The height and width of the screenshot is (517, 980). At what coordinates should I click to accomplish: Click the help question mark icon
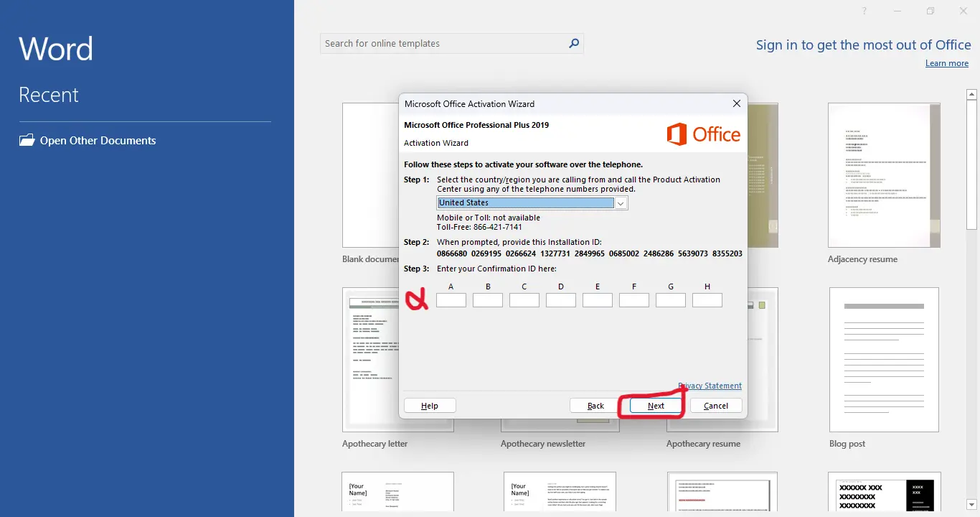pos(864,11)
